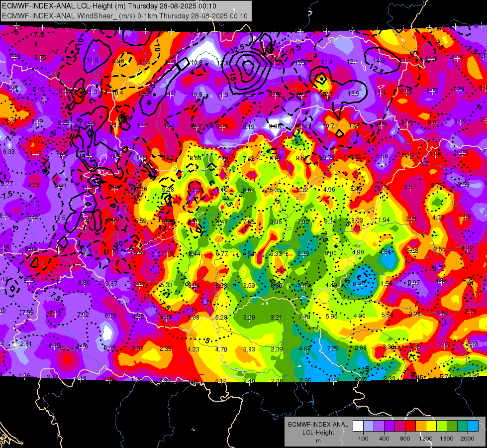Click the LCL-Height header line at top

(x=109, y=6)
